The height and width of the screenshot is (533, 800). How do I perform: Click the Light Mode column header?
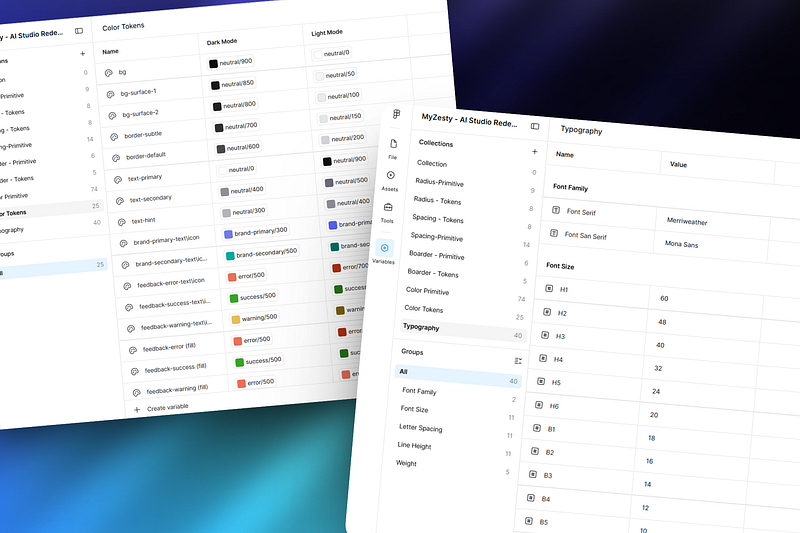coord(327,33)
